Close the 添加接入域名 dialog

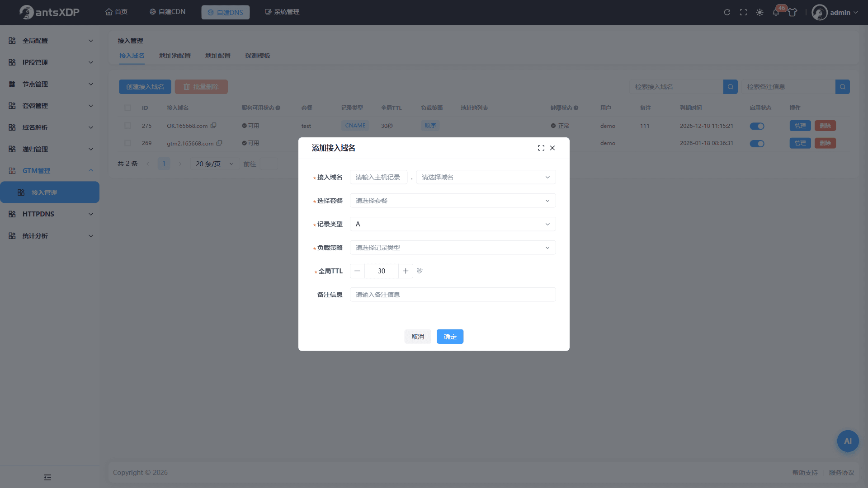click(552, 148)
